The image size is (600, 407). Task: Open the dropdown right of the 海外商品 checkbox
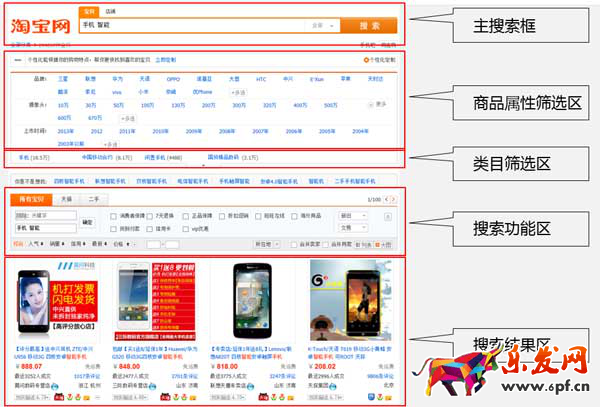pos(353,216)
